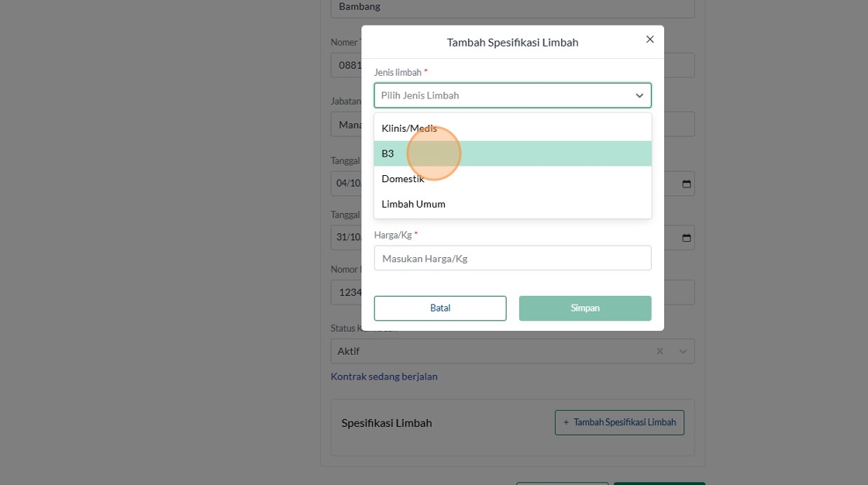The width and height of the screenshot is (868, 485).
Task: Click the Tambah Spesifikasi Limbah button
Action: [619, 422]
